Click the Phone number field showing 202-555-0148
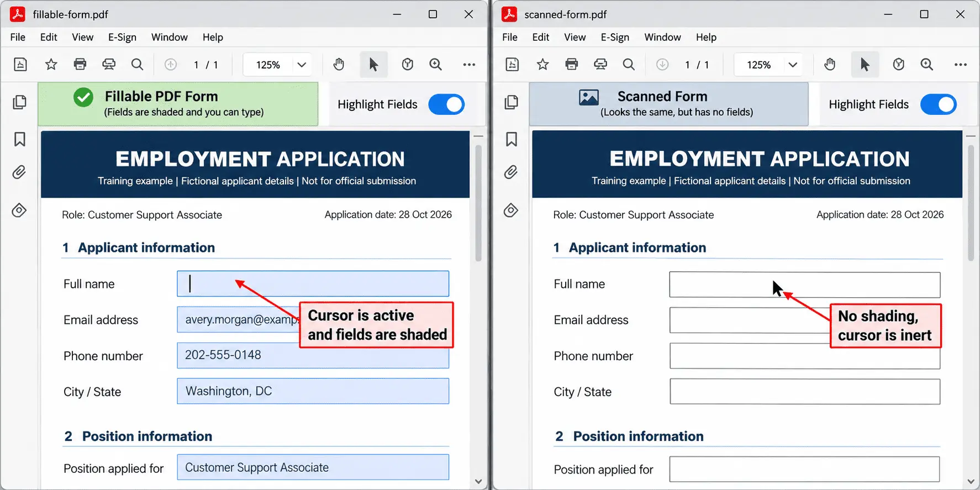 [313, 355]
